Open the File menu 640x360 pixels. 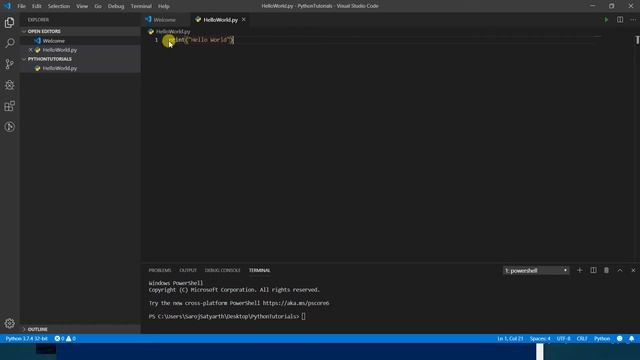21,6
